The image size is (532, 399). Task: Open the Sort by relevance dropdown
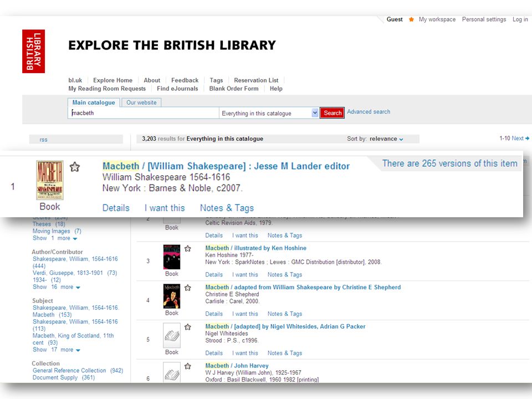pos(386,139)
